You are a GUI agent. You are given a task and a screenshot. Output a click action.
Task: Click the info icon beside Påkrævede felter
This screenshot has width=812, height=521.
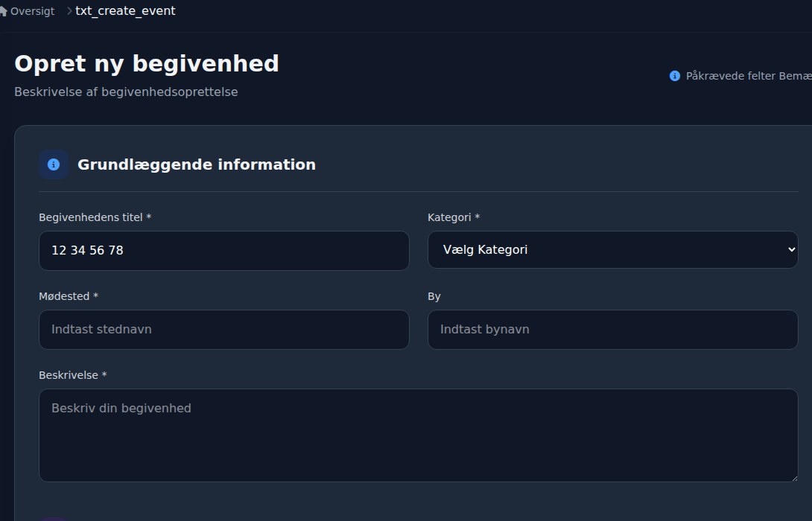pyautogui.click(x=675, y=76)
